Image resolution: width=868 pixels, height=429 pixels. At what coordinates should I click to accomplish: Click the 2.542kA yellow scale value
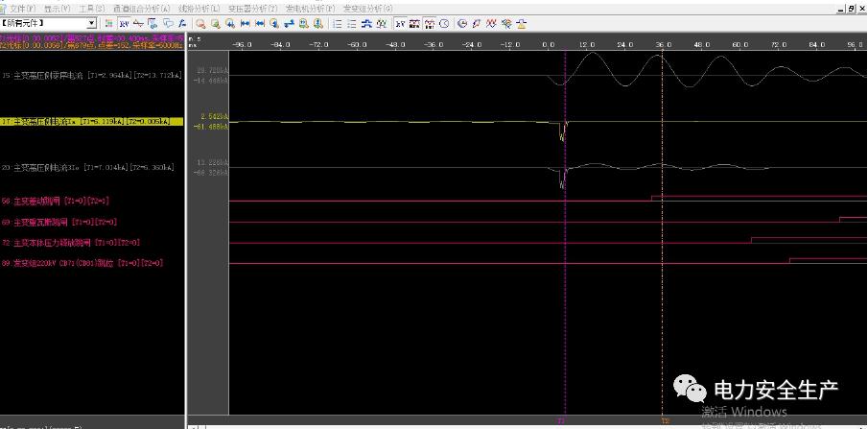tap(214, 116)
